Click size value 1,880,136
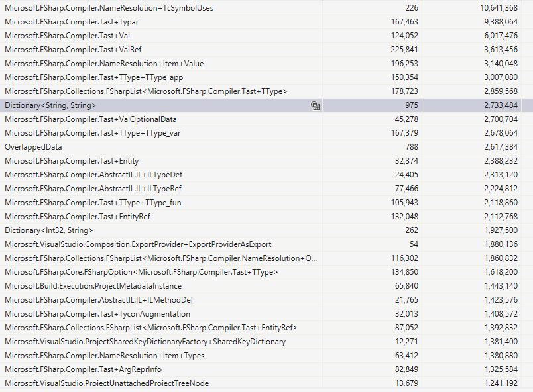The height and width of the screenshot is (392, 533). click(x=501, y=244)
